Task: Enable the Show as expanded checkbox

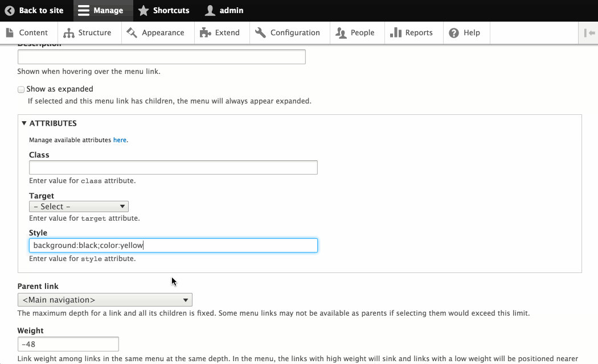Action: pos(21,89)
